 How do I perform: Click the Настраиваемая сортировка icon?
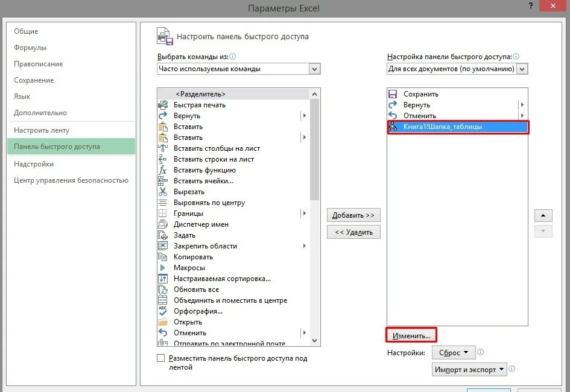(x=163, y=279)
